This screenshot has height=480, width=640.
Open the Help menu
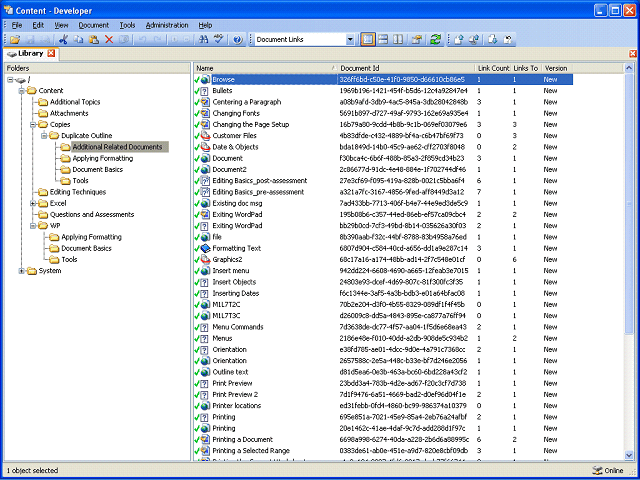pos(205,25)
